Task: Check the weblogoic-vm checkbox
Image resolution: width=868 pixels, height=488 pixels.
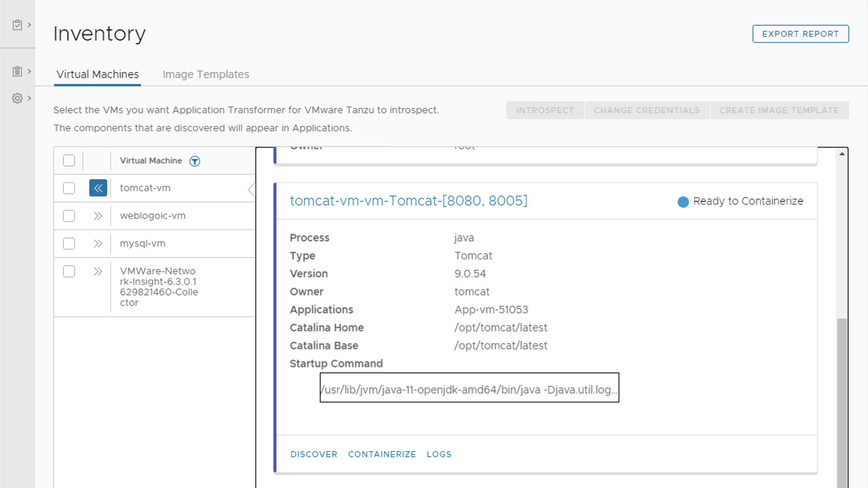Action: [69, 216]
